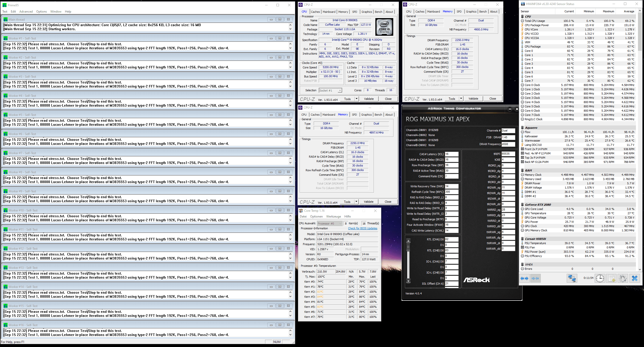Viewport: 644px width, 347px height.
Task: Click the tREFI value field in ASRock configurator
Action: click(508, 154)
